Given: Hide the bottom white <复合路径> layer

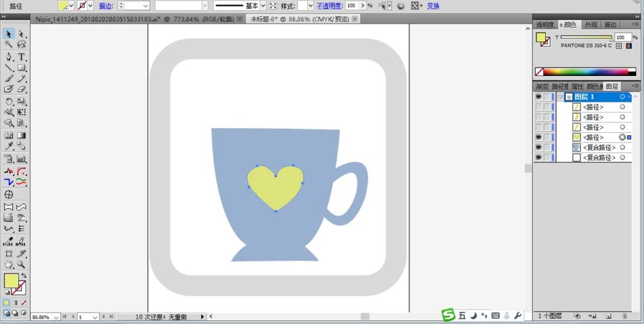Looking at the screenshot, I should (538, 158).
